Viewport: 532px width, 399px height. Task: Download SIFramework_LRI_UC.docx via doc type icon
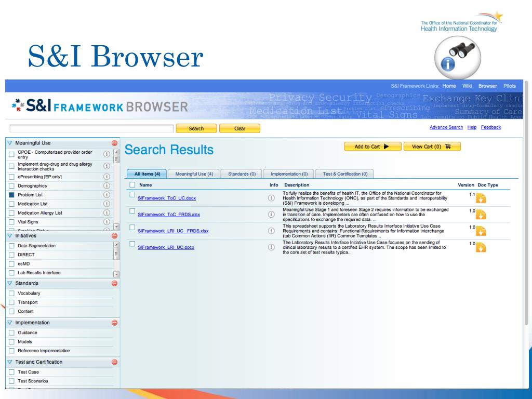point(481,247)
